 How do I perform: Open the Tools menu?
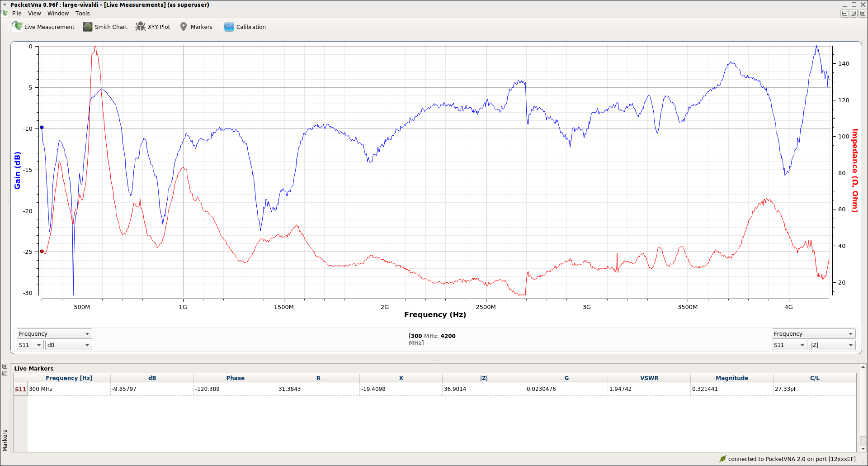(83, 13)
